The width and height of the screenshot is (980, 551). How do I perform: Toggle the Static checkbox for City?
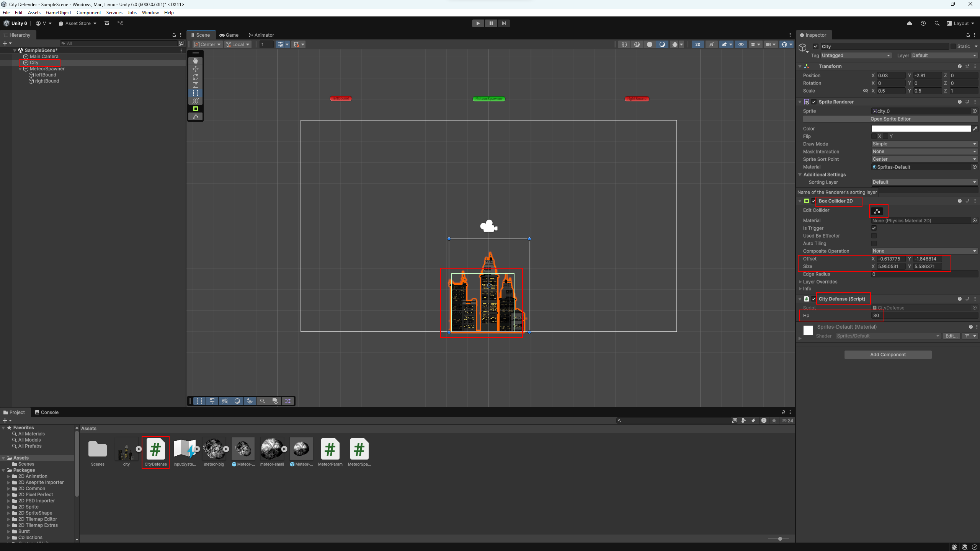tap(953, 46)
